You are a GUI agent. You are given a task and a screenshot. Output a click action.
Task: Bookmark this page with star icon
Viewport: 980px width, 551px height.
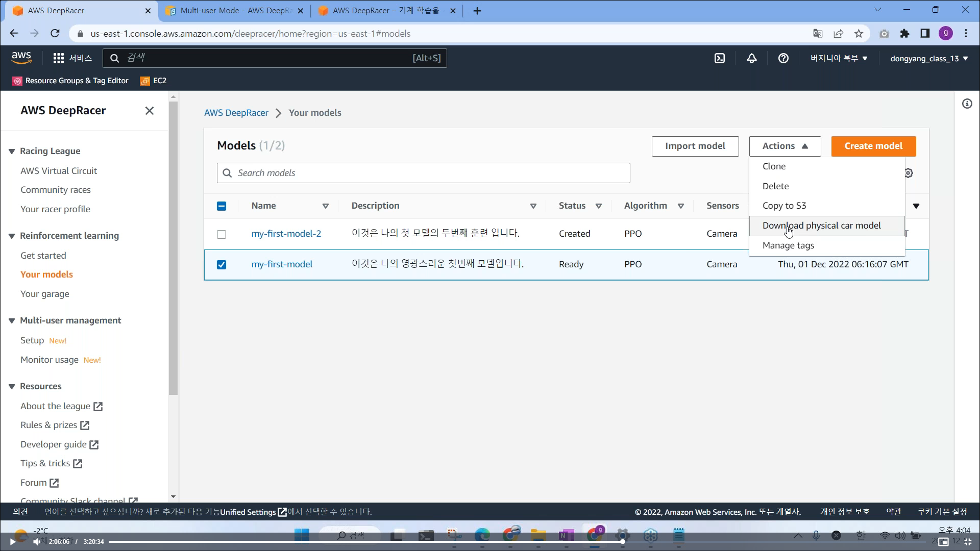tap(859, 34)
